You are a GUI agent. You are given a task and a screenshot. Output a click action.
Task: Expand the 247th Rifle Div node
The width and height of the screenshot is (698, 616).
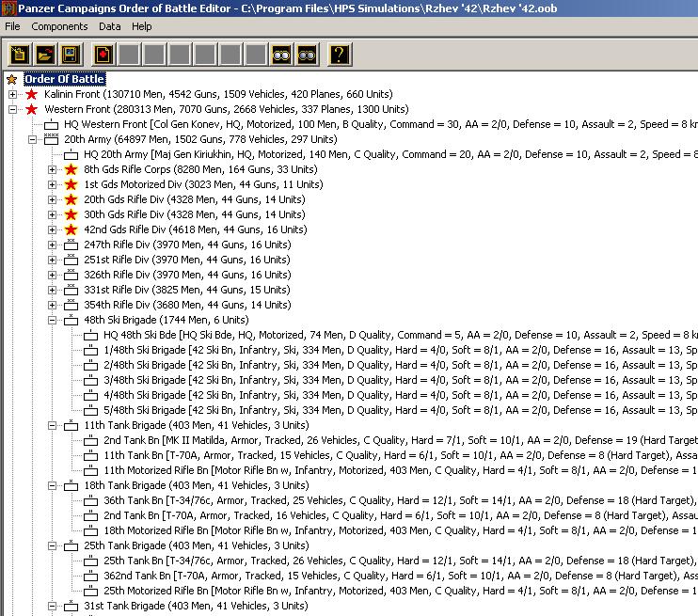pyautogui.click(x=52, y=245)
